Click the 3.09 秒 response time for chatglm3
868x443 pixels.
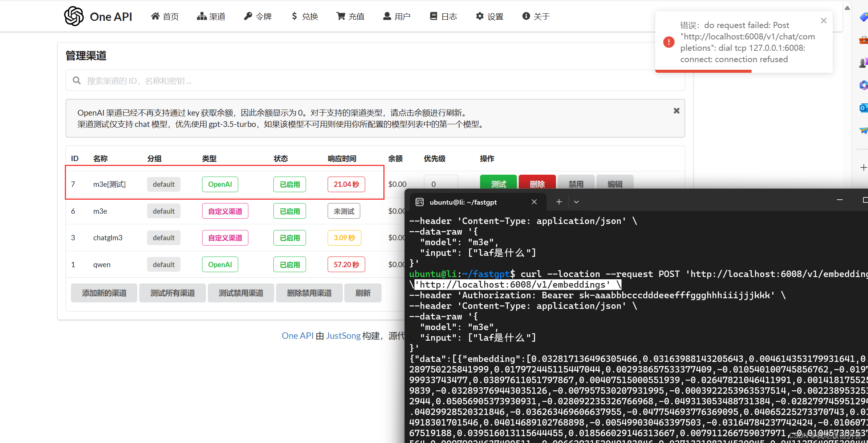point(344,238)
